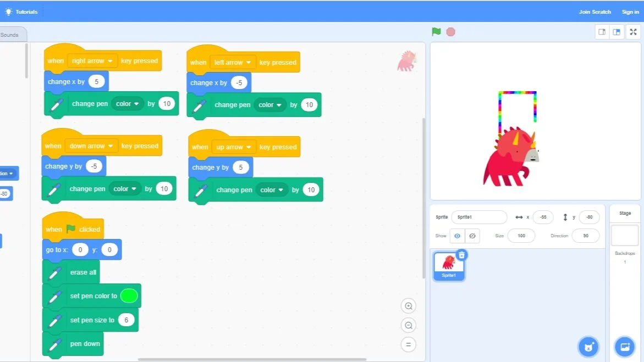Click the horizontal workspace scrollbar
Viewport: 644px width, 362px height.
[x=252, y=360]
